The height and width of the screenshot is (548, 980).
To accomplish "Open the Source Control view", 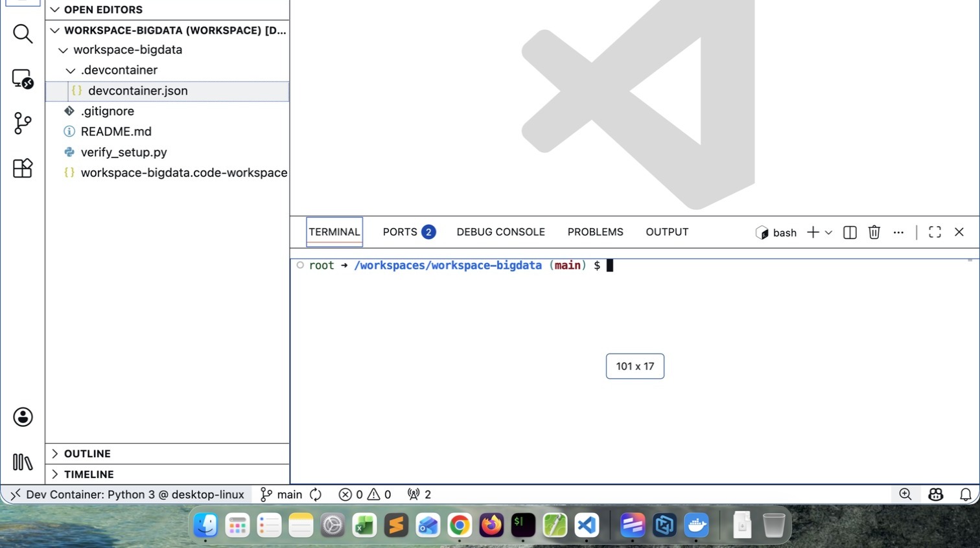I will [23, 123].
